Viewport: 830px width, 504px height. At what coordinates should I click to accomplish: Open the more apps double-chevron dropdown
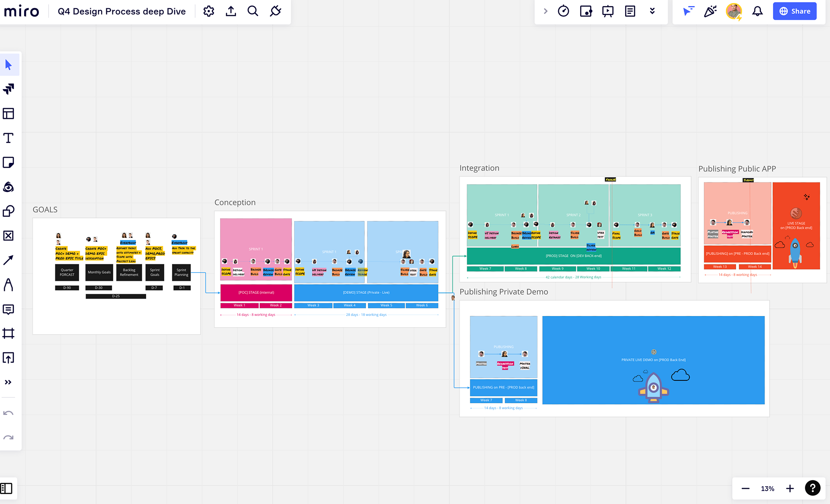(x=652, y=11)
